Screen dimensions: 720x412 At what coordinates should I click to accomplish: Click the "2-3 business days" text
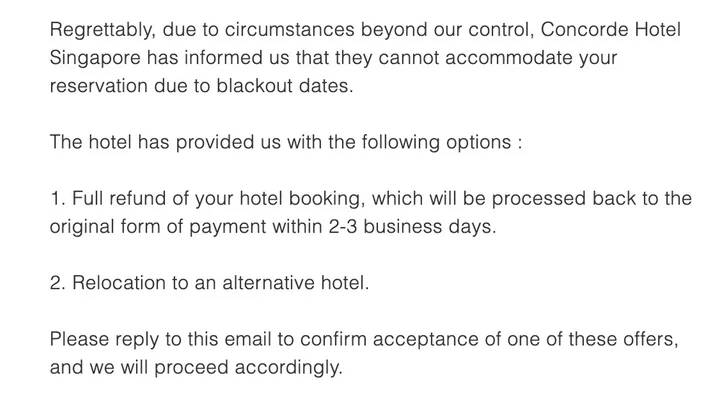click(x=424, y=226)
